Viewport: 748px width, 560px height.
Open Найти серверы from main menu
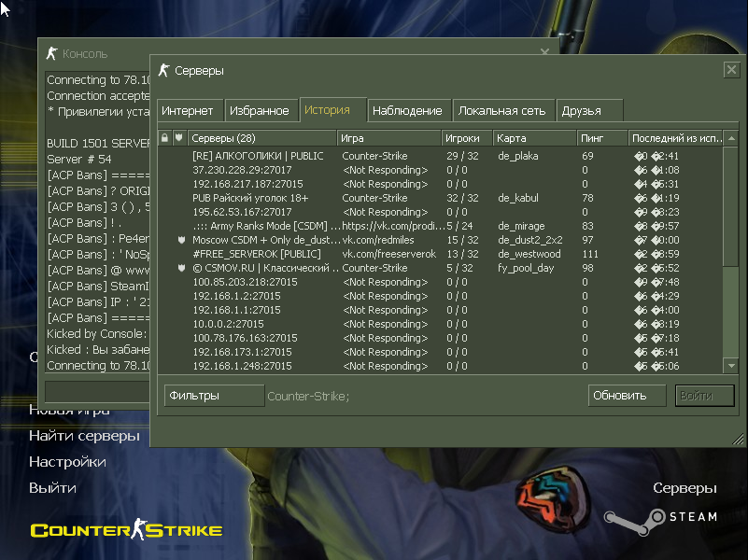84,436
